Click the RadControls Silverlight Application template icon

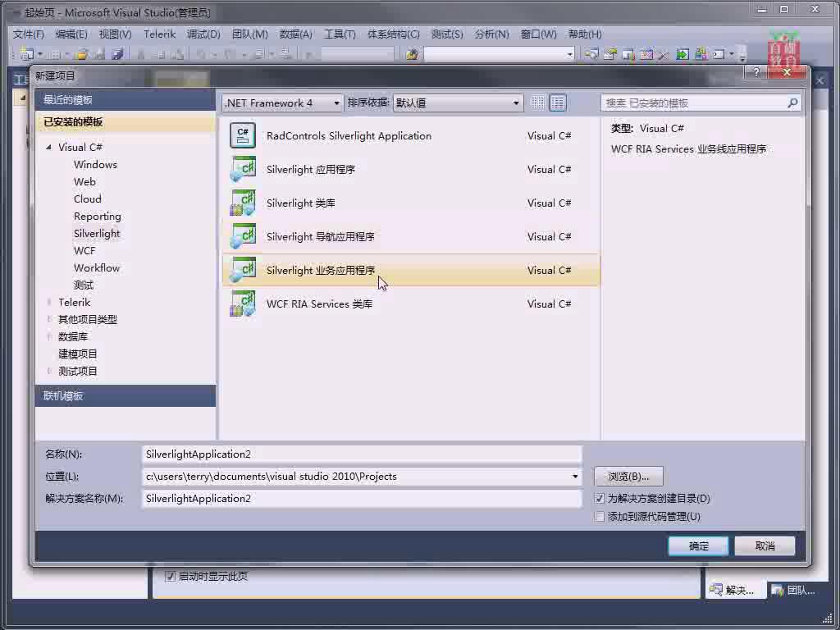pyautogui.click(x=243, y=135)
